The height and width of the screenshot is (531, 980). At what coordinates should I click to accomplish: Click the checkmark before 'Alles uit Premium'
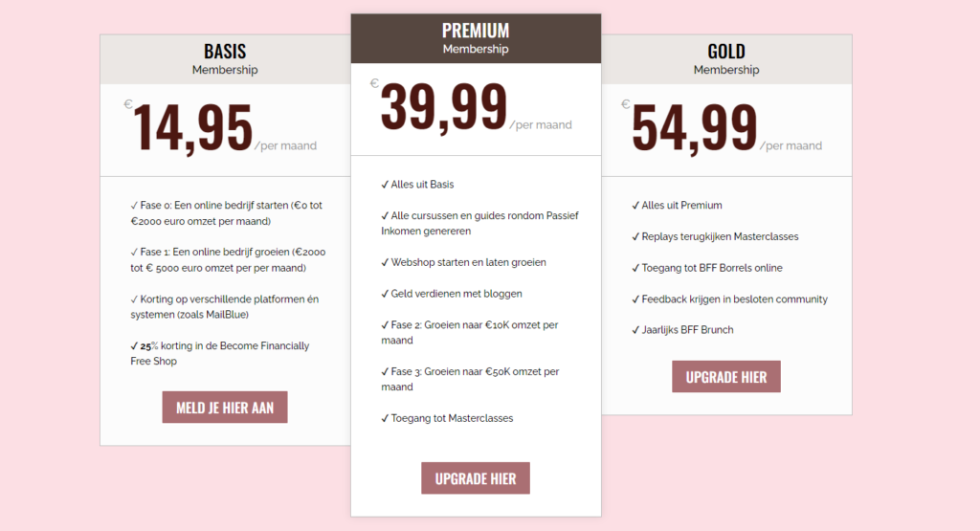tap(635, 205)
